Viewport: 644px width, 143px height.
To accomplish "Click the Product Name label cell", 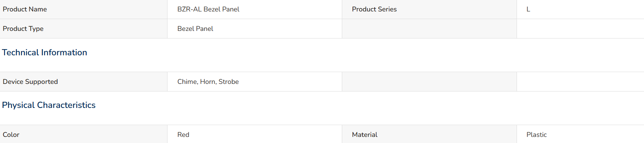I will 84,9.
